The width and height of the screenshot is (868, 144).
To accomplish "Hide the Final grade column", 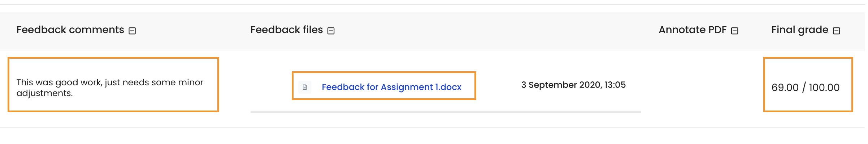I will (837, 31).
